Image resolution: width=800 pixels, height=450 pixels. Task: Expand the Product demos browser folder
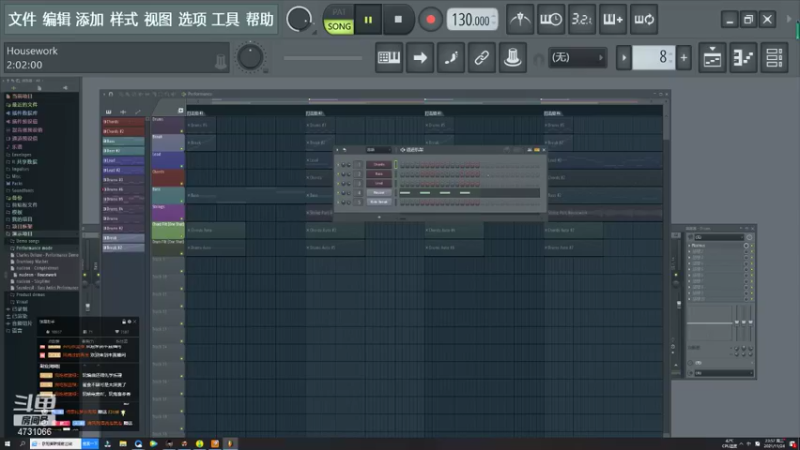coord(30,294)
